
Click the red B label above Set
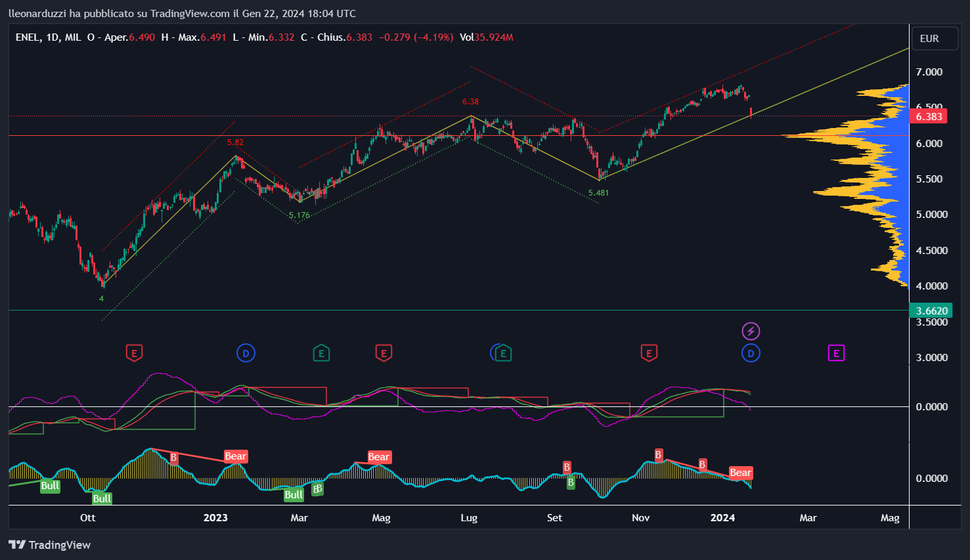(x=567, y=467)
